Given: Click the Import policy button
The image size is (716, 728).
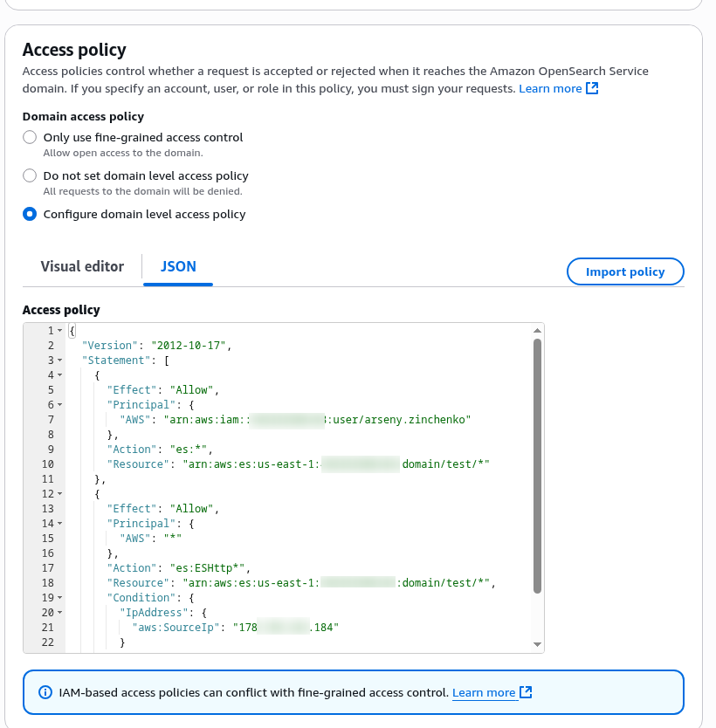Looking at the screenshot, I should tap(625, 271).
